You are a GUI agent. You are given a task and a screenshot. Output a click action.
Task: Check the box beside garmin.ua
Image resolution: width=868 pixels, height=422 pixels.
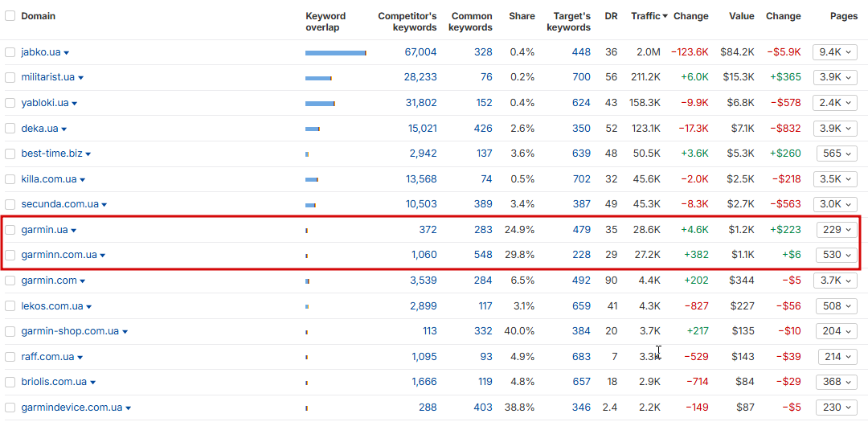coord(10,230)
